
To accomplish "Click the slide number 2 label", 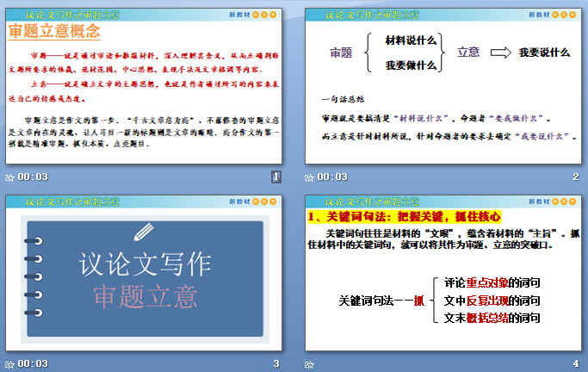I will click(576, 177).
